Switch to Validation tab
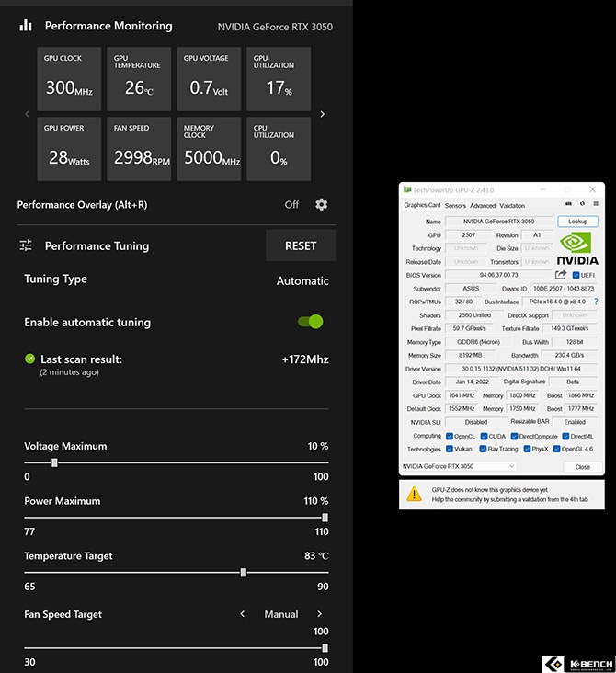 click(512, 206)
